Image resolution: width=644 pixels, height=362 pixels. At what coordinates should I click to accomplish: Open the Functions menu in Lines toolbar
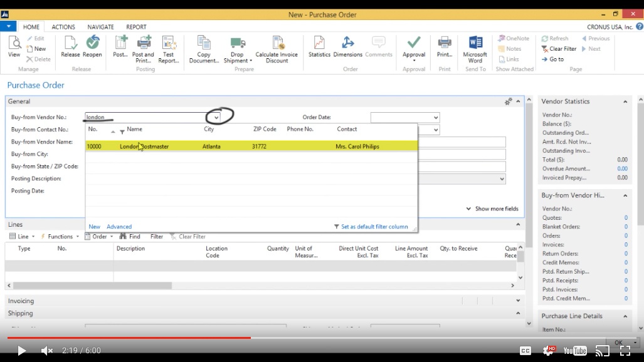coord(60,236)
